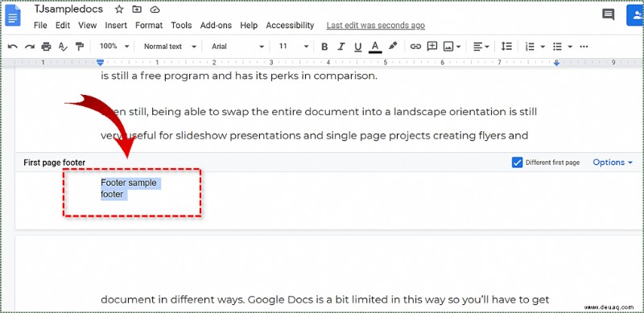
Task: Check the cloud save status icon
Action: (x=155, y=10)
